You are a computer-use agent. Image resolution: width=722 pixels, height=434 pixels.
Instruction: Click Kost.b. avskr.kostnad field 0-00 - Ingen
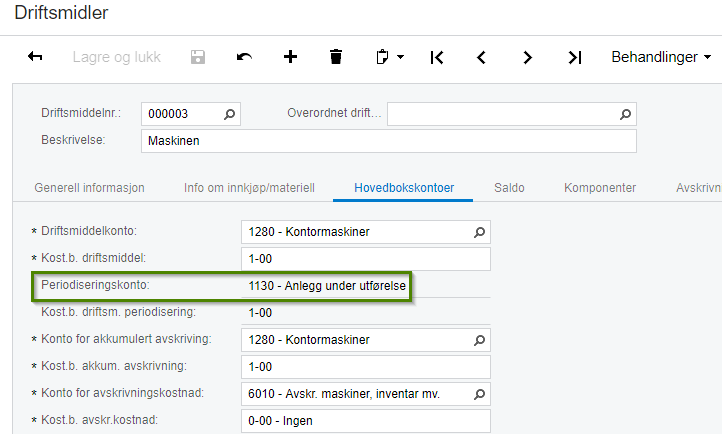(366, 421)
